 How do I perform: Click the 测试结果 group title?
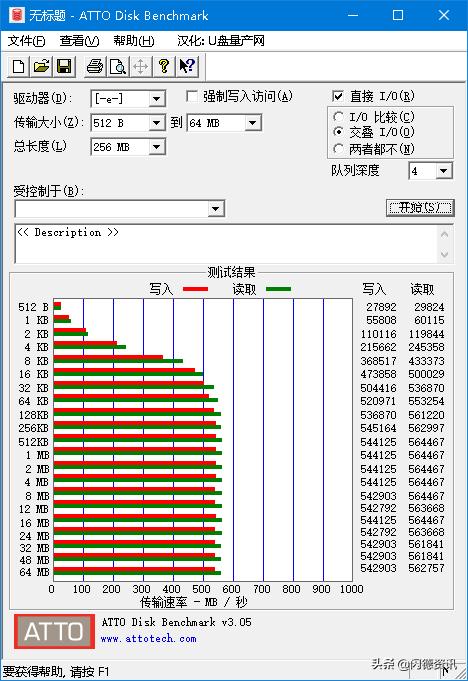[231, 272]
